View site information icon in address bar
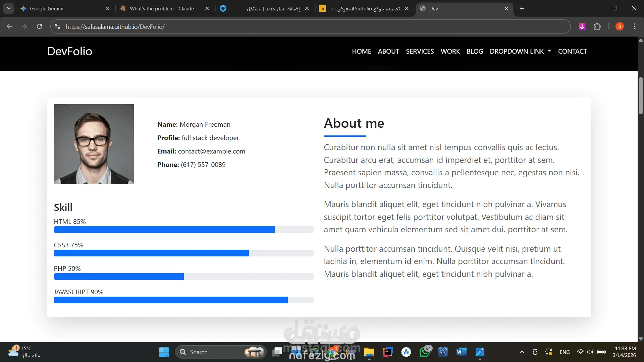 [57, 26]
